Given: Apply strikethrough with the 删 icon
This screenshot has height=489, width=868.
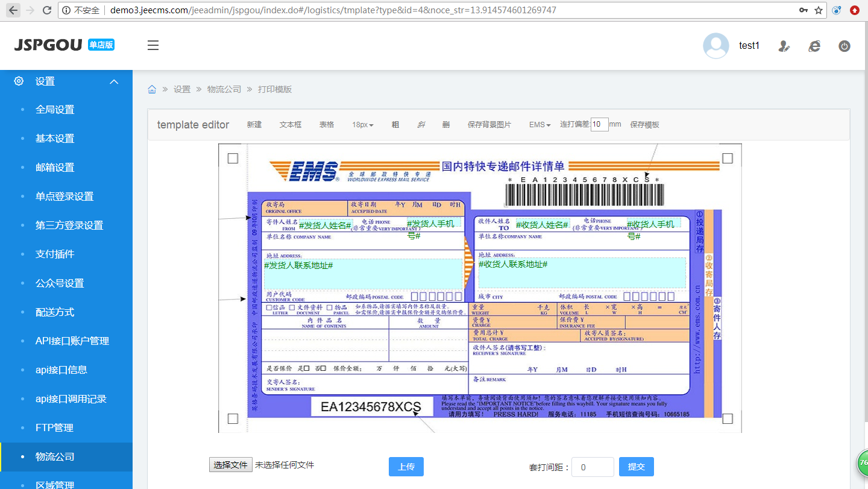Looking at the screenshot, I should 446,125.
